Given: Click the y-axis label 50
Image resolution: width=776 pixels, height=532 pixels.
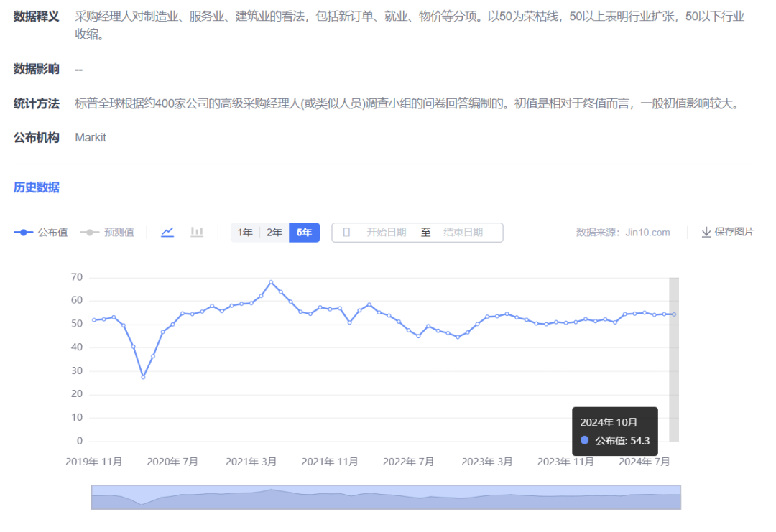Looking at the screenshot, I should (x=77, y=324).
